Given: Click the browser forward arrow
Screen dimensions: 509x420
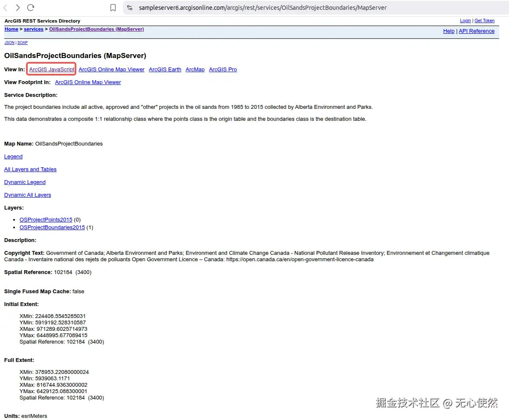Looking at the screenshot, I should pos(18,8).
